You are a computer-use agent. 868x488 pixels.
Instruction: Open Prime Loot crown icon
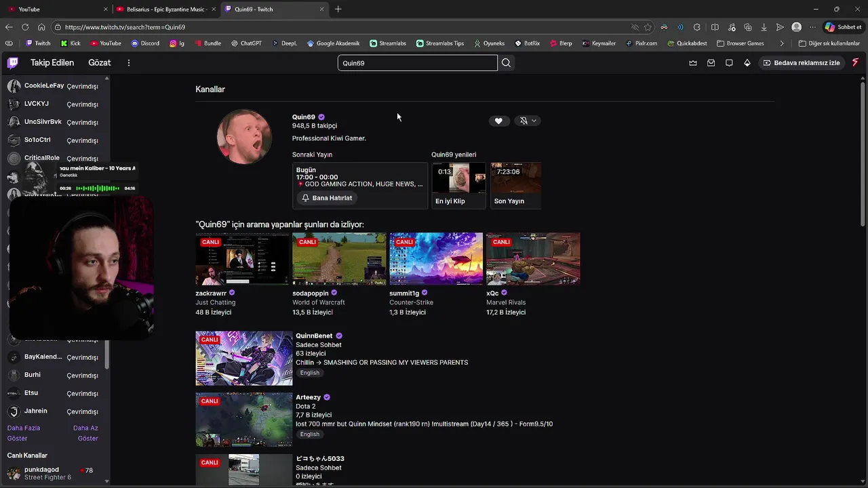click(x=692, y=63)
